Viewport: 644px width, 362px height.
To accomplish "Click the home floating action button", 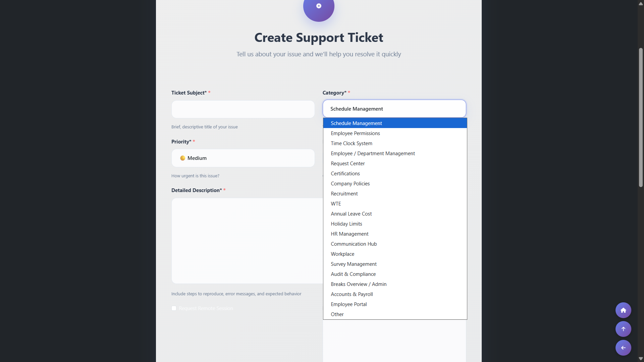I will (x=623, y=310).
